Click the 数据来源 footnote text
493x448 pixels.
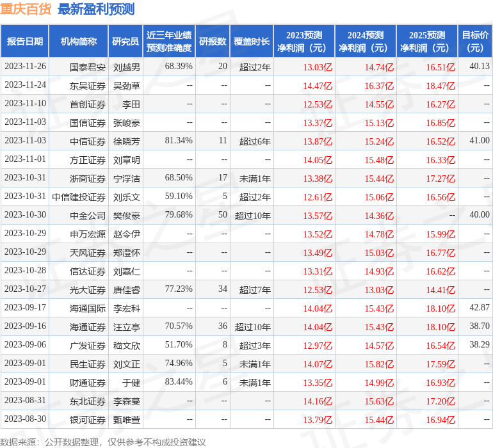click(103, 442)
